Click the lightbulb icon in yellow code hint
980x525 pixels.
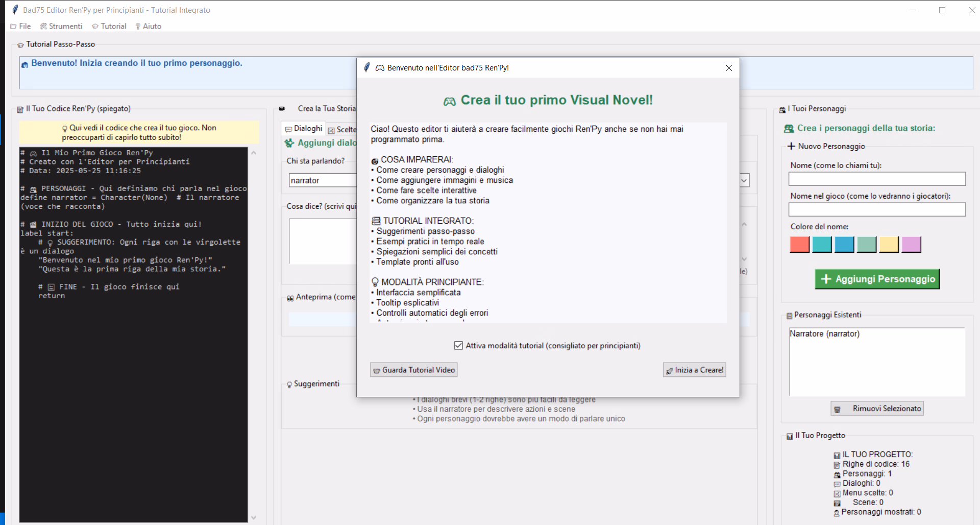click(65, 129)
